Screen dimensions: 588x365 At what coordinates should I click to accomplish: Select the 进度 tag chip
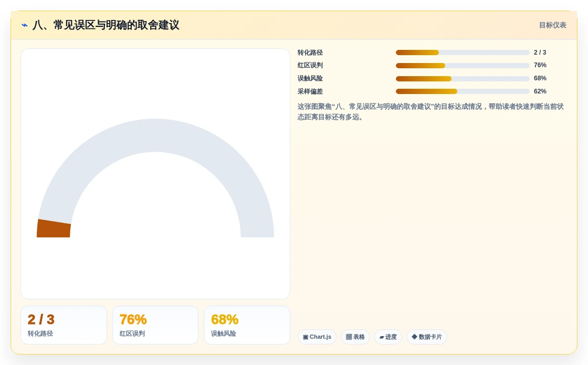388,337
